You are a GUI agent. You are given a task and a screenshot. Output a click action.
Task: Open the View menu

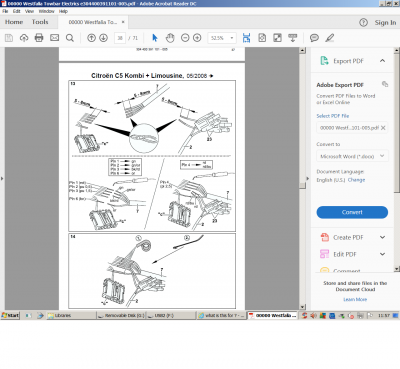[x=29, y=11]
